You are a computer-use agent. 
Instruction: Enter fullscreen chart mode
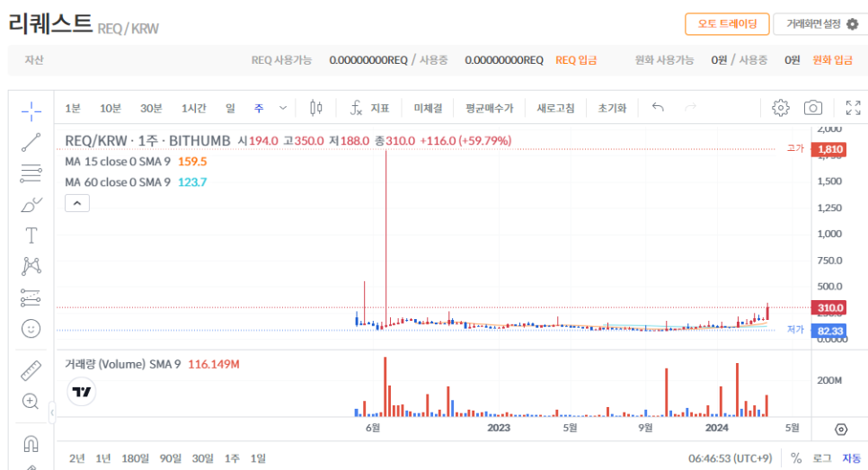pyautogui.click(x=853, y=108)
